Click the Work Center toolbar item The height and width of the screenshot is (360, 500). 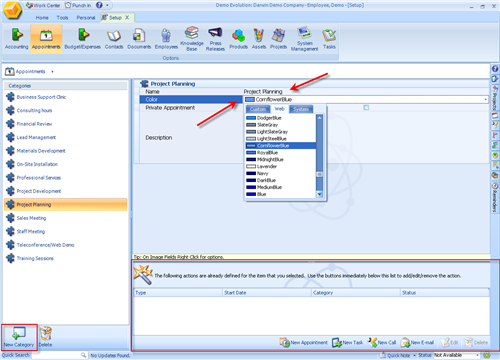[43, 5]
